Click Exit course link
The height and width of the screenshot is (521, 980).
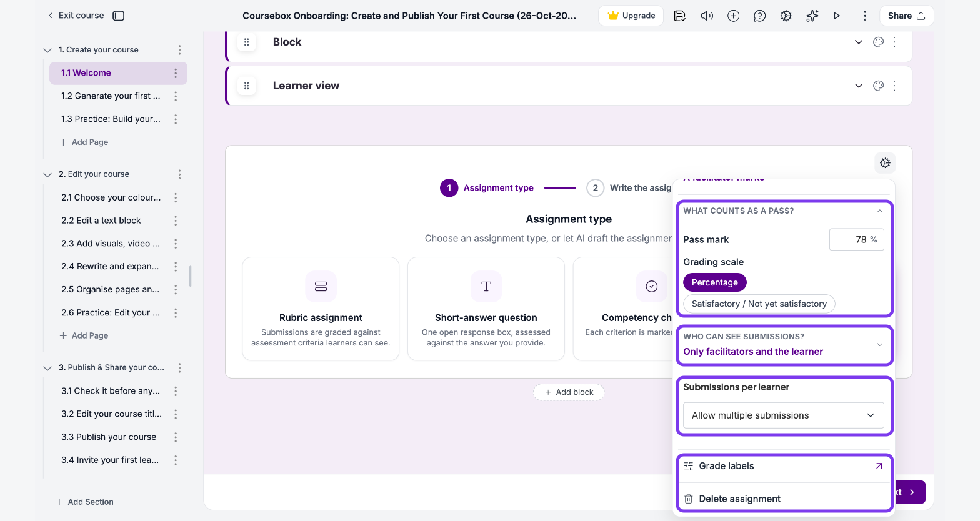click(76, 16)
